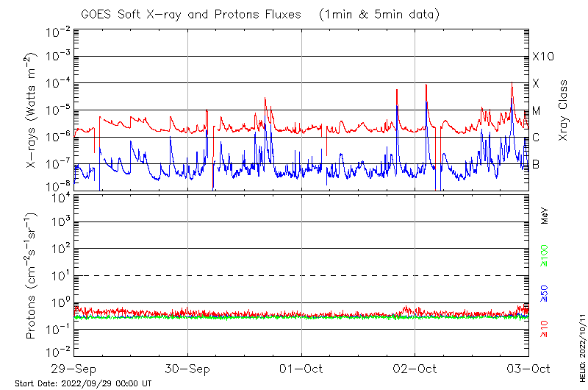Select the M flare class label

(537, 111)
